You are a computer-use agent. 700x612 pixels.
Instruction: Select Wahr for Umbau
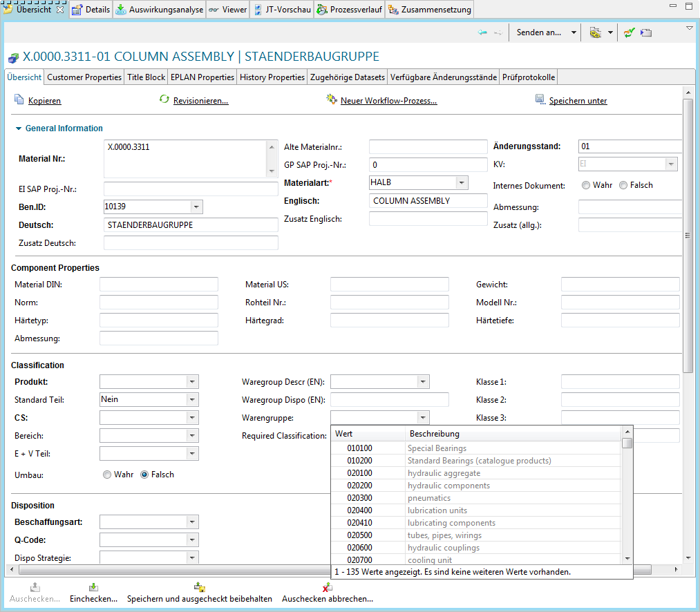(x=107, y=475)
